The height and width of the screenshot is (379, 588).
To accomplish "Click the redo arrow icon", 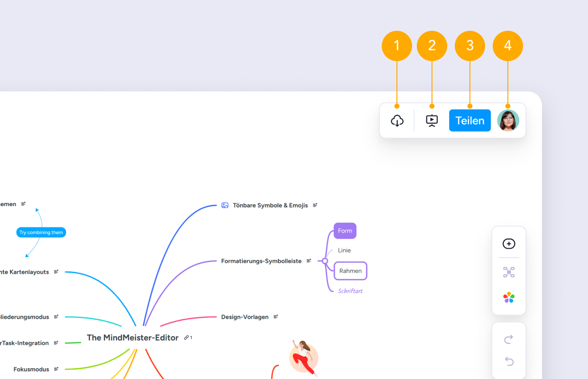I will [509, 339].
